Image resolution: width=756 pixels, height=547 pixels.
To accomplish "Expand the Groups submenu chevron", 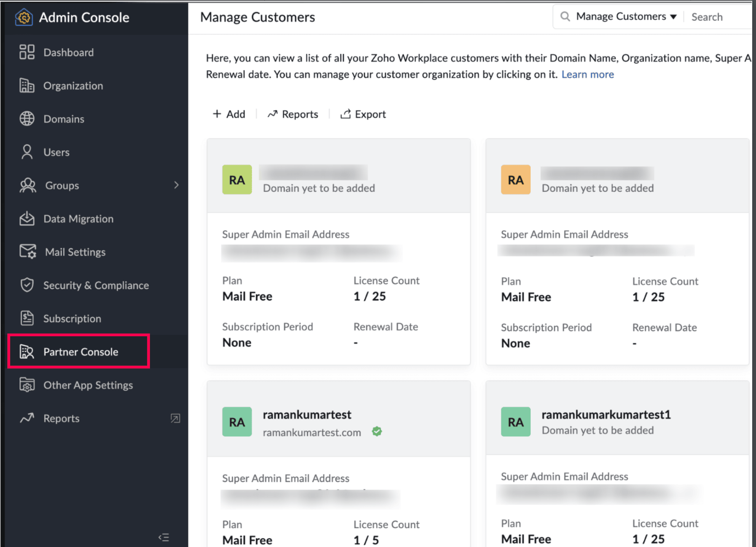I will tap(176, 185).
